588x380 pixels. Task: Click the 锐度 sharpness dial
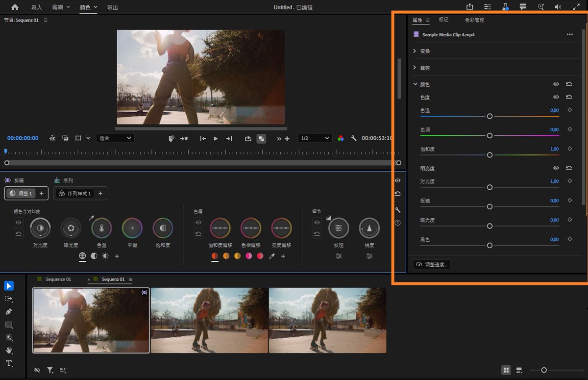369,228
